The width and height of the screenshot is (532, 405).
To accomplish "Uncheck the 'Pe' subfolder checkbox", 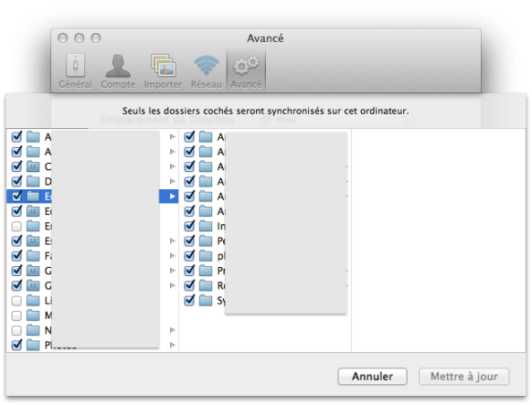I will [x=189, y=241].
